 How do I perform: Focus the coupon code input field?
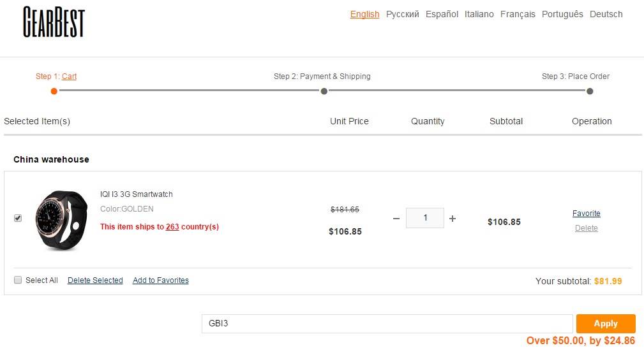(387, 323)
